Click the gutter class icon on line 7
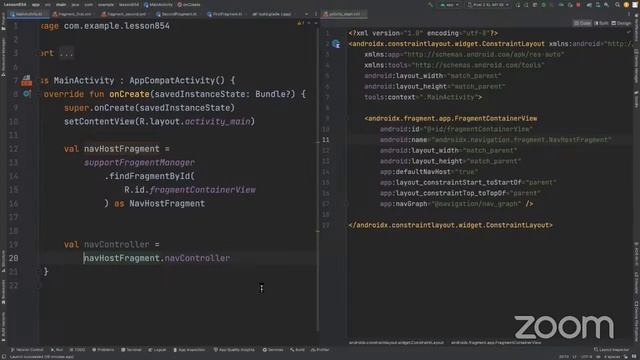This screenshot has height=360, width=640. (27, 80)
